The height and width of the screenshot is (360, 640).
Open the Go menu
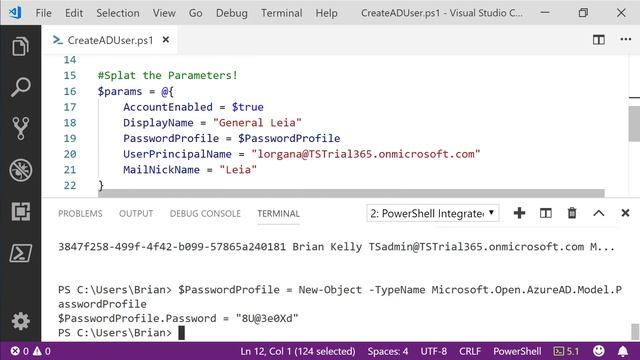click(196, 13)
